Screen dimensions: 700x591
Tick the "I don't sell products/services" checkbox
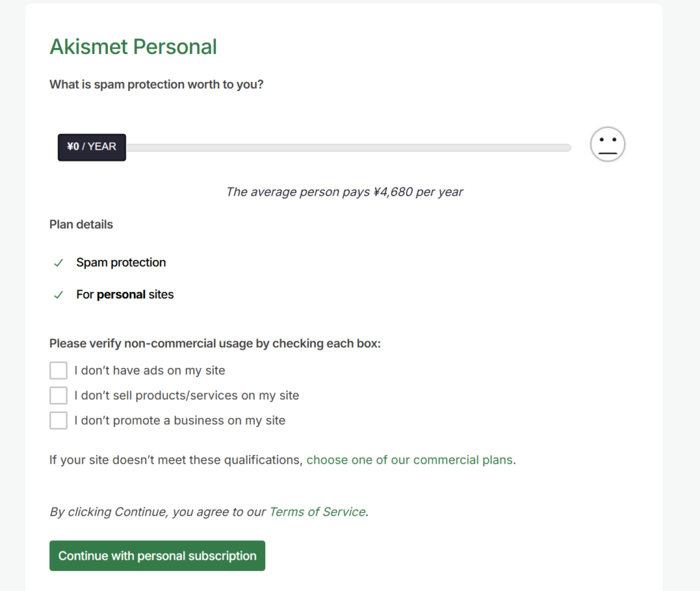[x=59, y=395]
